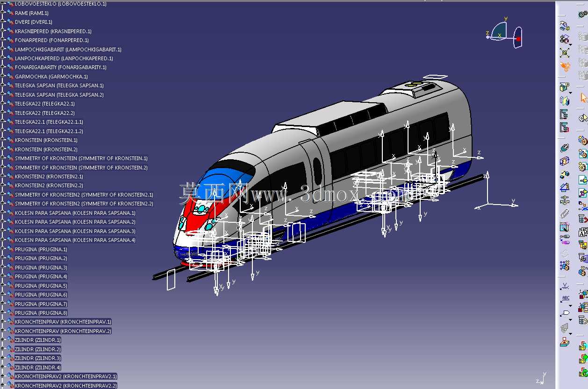The image size is (588, 389).
Task: Click the Update gear icon at top right
Action: point(583,14)
